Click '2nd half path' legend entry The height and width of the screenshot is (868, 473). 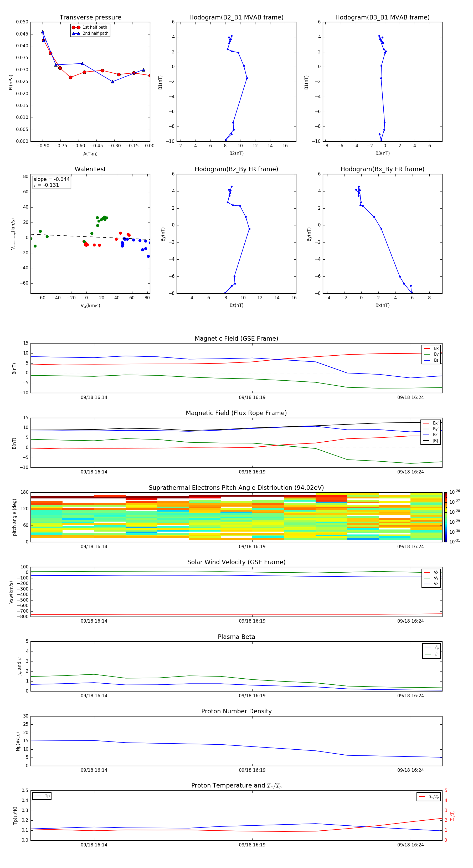90,33
